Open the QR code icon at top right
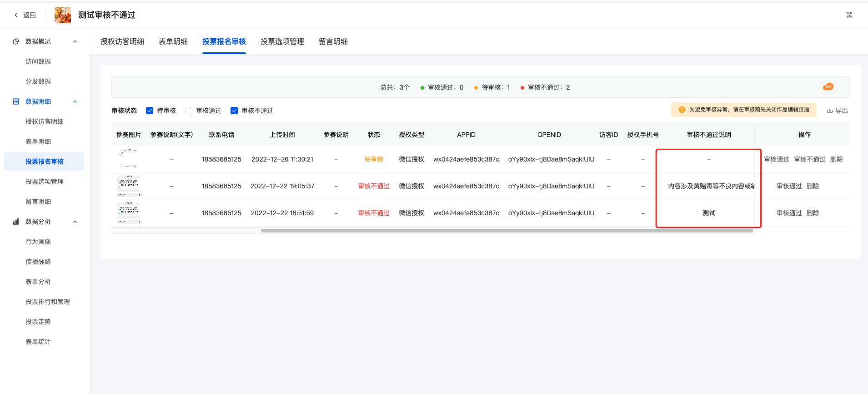868x394 pixels. [849, 15]
